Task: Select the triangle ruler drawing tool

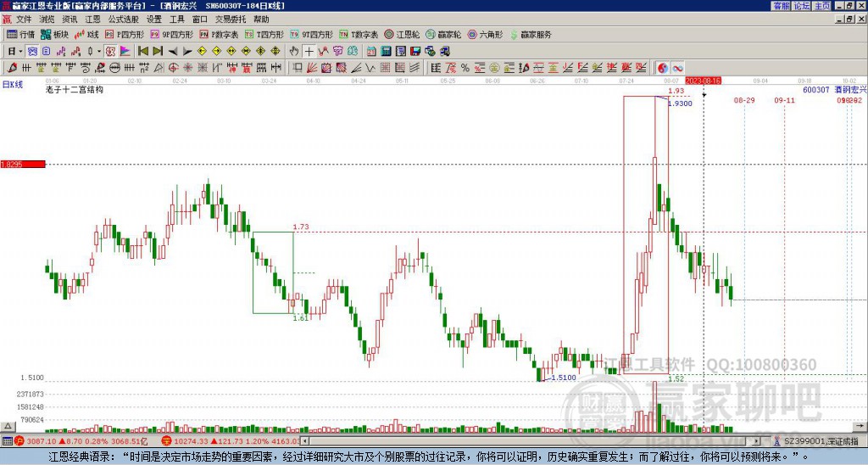Action: coord(159,68)
